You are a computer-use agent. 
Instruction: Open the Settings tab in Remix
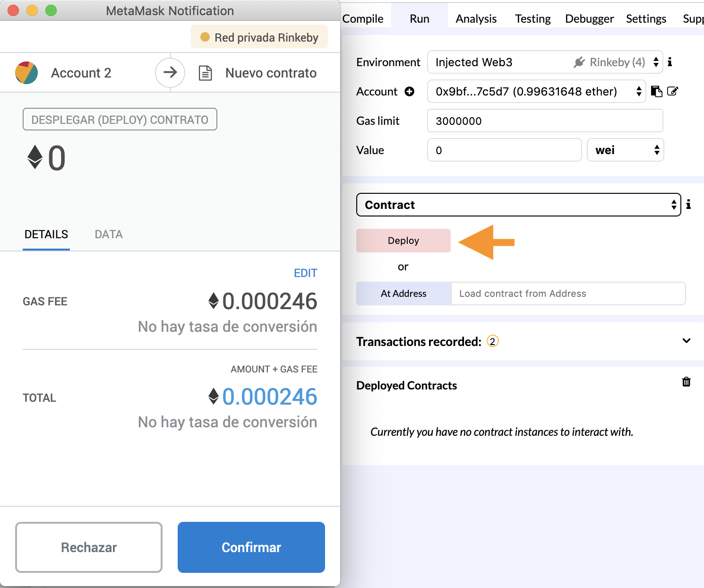tap(646, 18)
